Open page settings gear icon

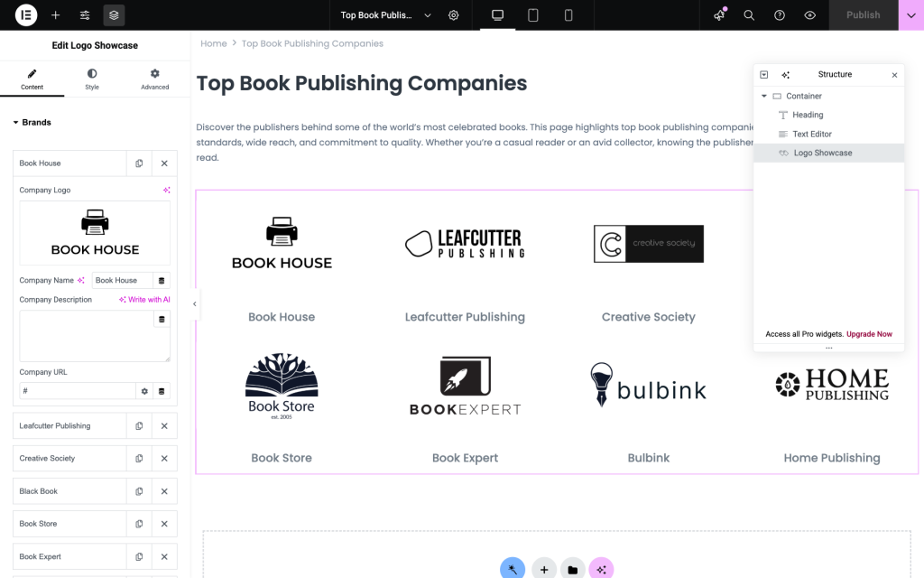click(453, 15)
